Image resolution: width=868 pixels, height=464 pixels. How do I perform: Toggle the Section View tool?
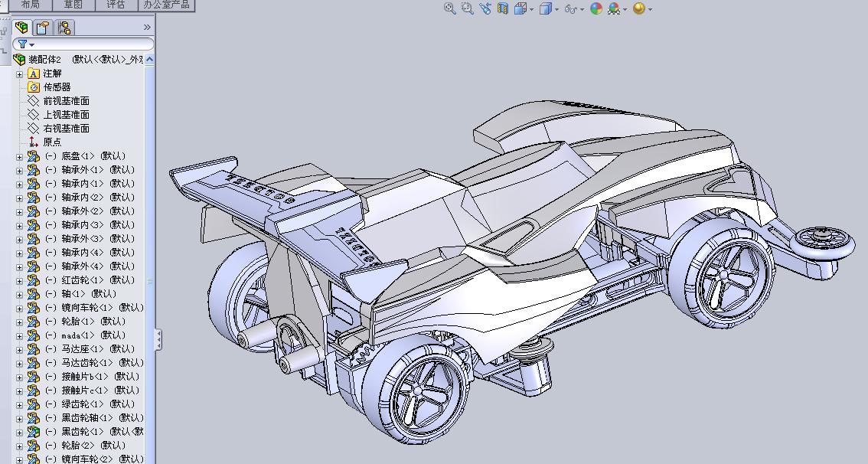pyautogui.click(x=503, y=8)
